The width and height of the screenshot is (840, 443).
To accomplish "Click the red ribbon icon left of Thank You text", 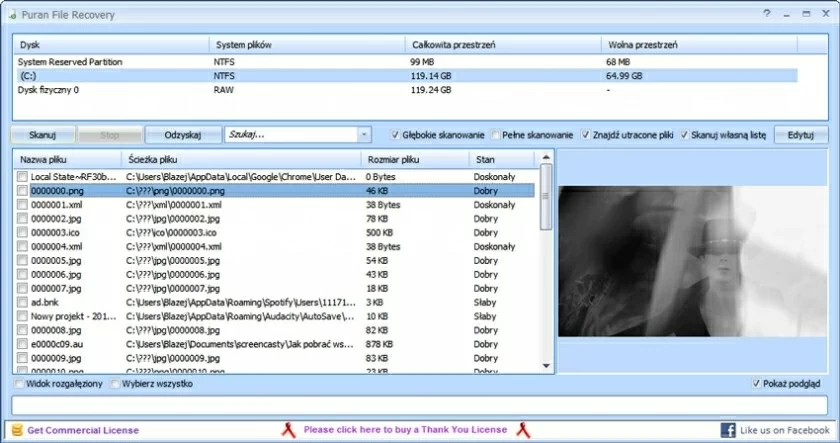I will 289,430.
